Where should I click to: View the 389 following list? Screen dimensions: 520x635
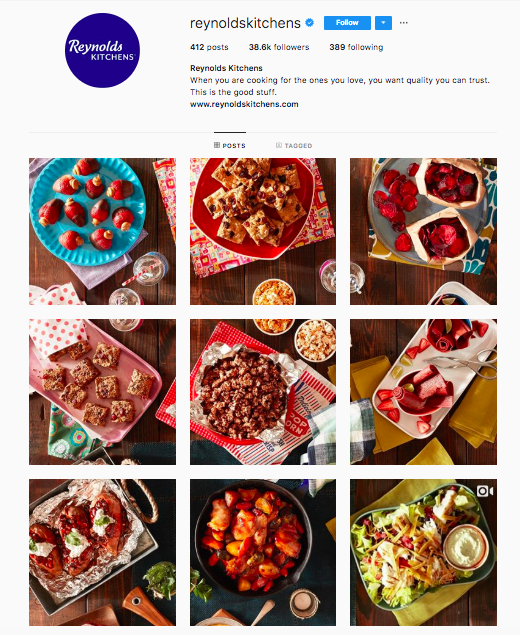(356, 47)
